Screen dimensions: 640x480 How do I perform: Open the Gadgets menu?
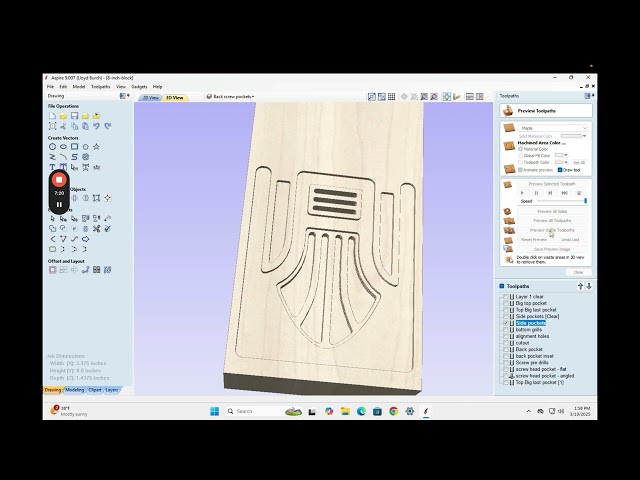(x=139, y=87)
